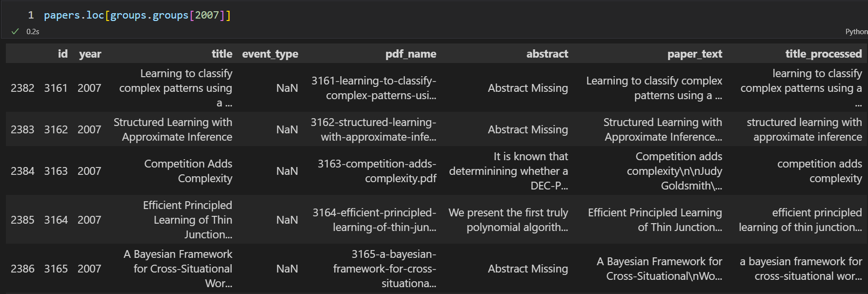Click row index 2384
The image size is (868, 294).
pos(22,171)
